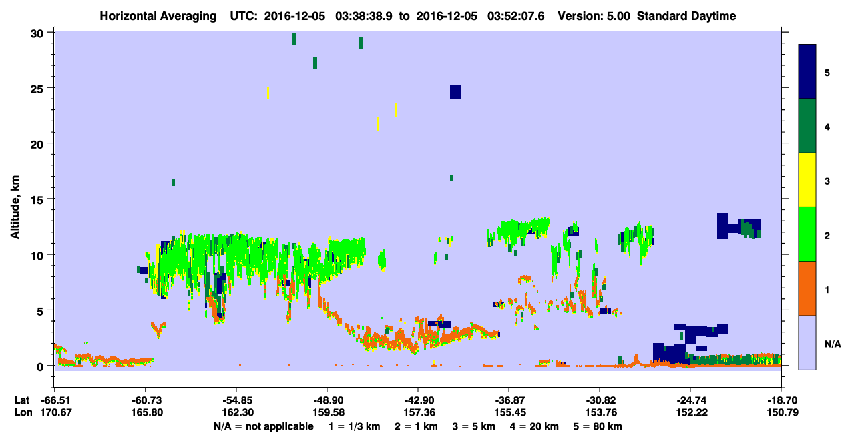
Task: Click the orange level 1 color swatch
Action: (807, 288)
